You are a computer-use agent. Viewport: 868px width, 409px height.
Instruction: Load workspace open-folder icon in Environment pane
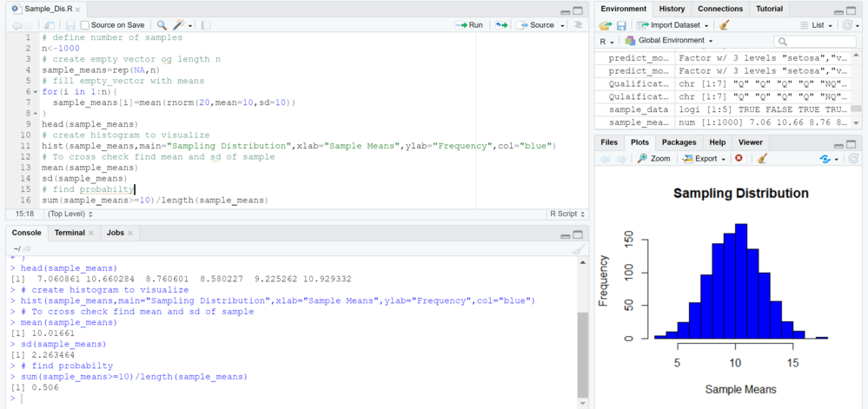point(606,25)
